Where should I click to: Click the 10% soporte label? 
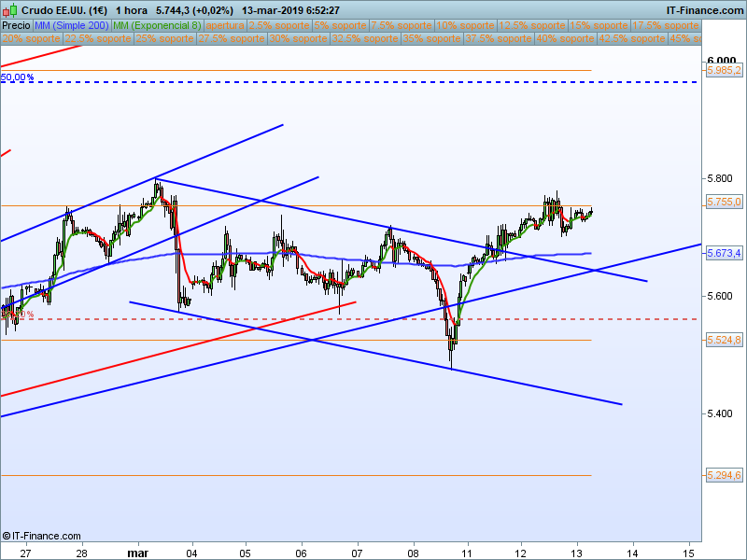(465, 25)
